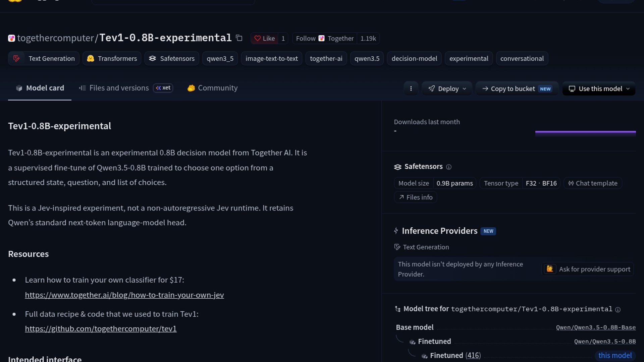644x362 pixels.
Task: Click the Tensor type F32 BF16 badge
Action: pyautogui.click(x=520, y=183)
